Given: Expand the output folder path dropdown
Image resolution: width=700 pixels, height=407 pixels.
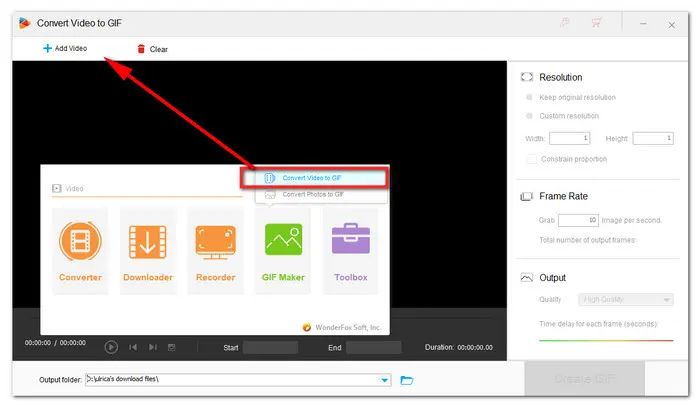Looking at the screenshot, I should [x=384, y=380].
